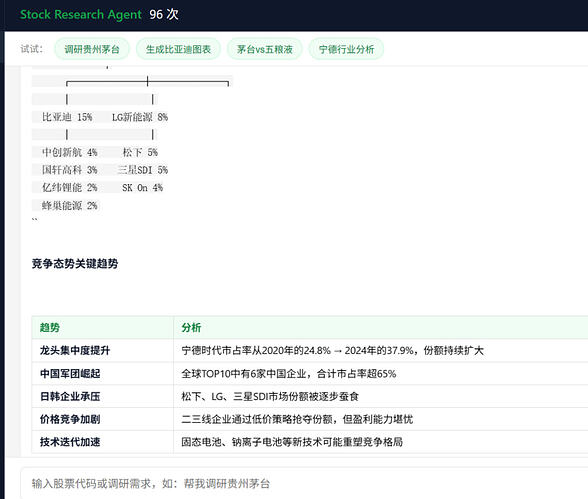Viewport: 588px width, 499px height.
Task: Click the 中创新航 4% chart label
Action: click(x=69, y=153)
